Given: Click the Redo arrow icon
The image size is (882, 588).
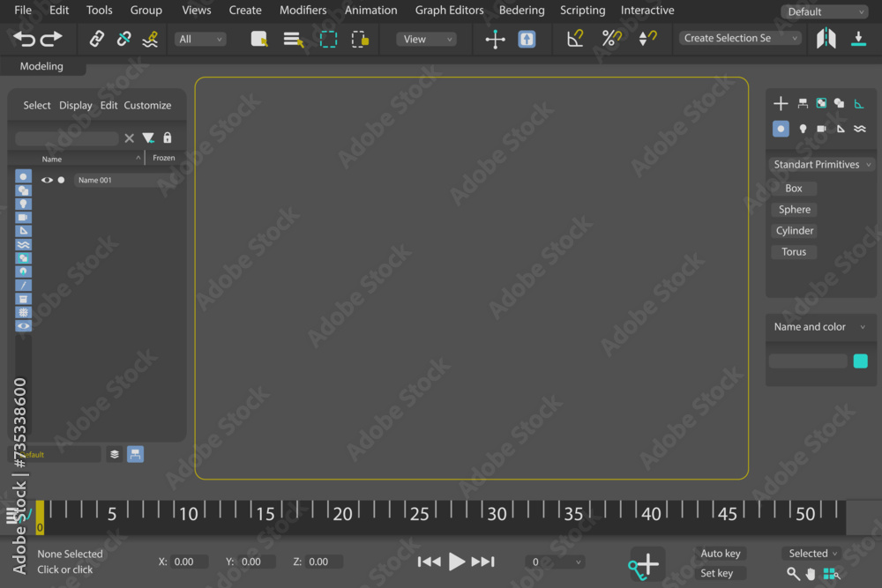Looking at the screenshot, I should click(51, 39).
